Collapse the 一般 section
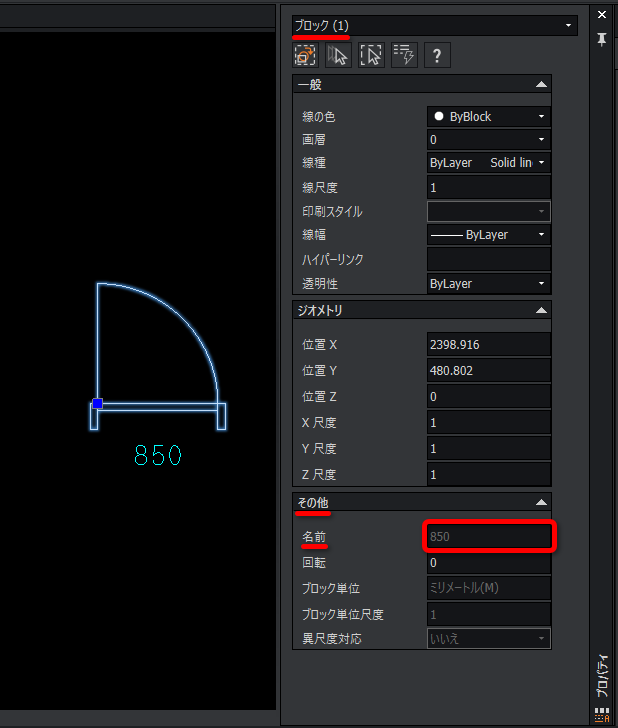This screenshot has width=618, height=728. (x=541, y=85)
